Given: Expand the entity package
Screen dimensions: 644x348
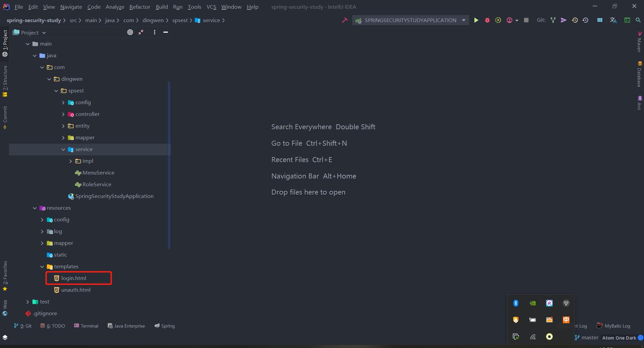Looking at the screenshot, I should pyautogui.click(x=63, y=126).
